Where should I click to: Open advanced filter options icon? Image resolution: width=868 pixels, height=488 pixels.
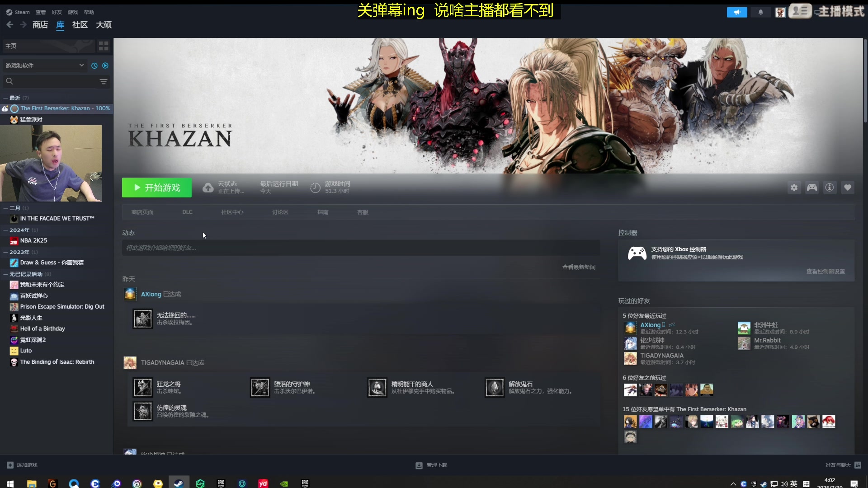pos(104,81)
